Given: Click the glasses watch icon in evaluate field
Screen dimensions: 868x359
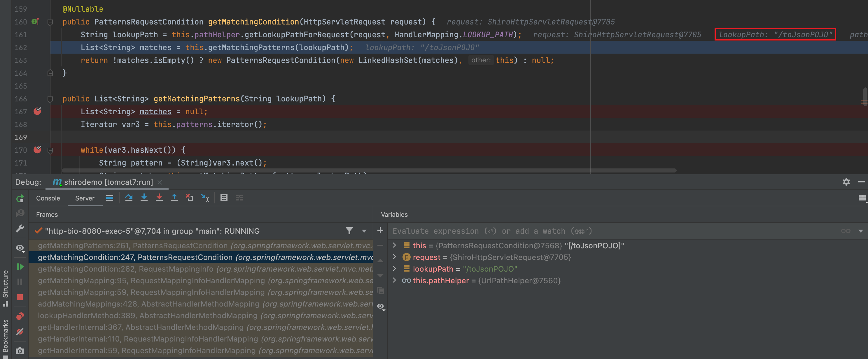Looking at the screenshot, I should (846, 231).
